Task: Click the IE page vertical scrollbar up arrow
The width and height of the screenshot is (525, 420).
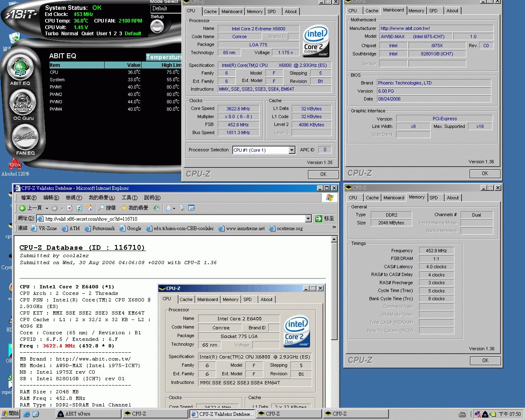Action: point(334,239)
